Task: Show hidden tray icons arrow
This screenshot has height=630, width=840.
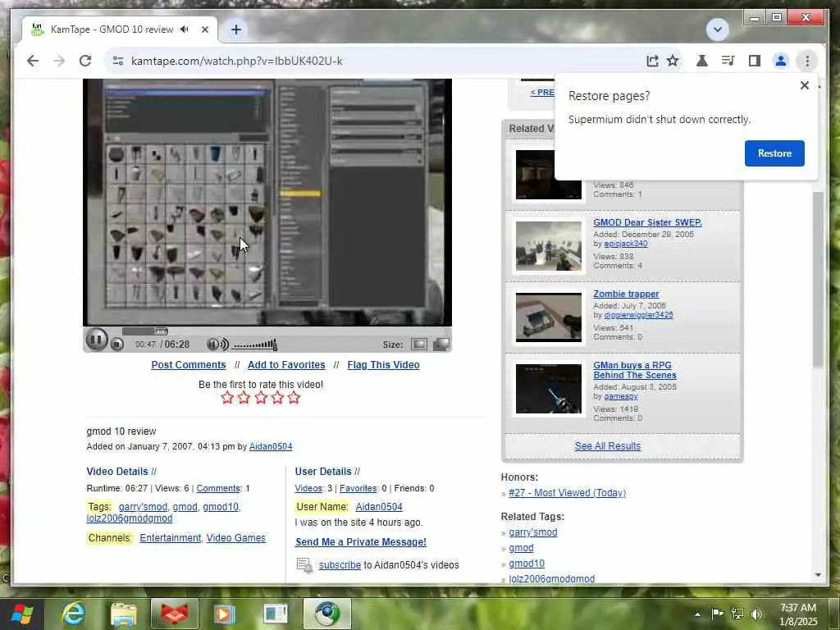Action: click(697, 614)
